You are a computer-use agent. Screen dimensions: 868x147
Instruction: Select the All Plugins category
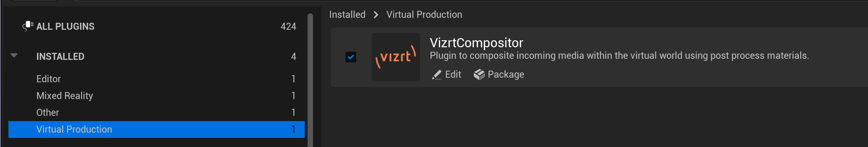tap(65, 27)
